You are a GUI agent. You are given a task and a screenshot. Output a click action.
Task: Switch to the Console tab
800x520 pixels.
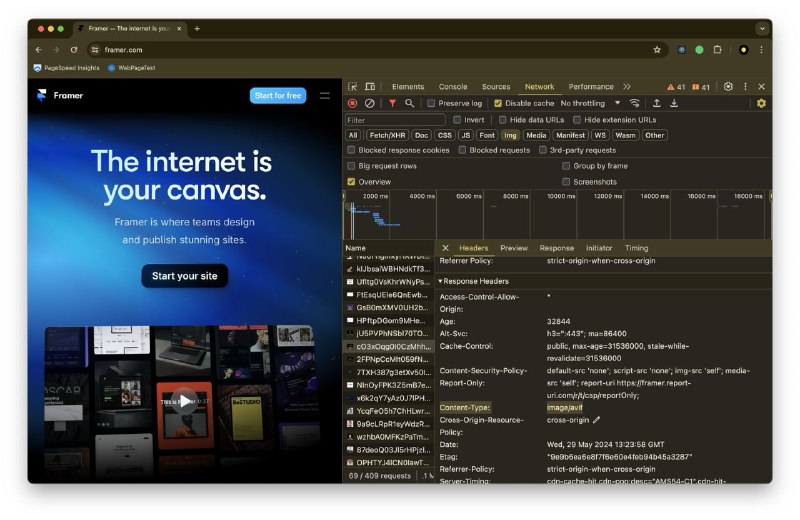click(453, 87)
